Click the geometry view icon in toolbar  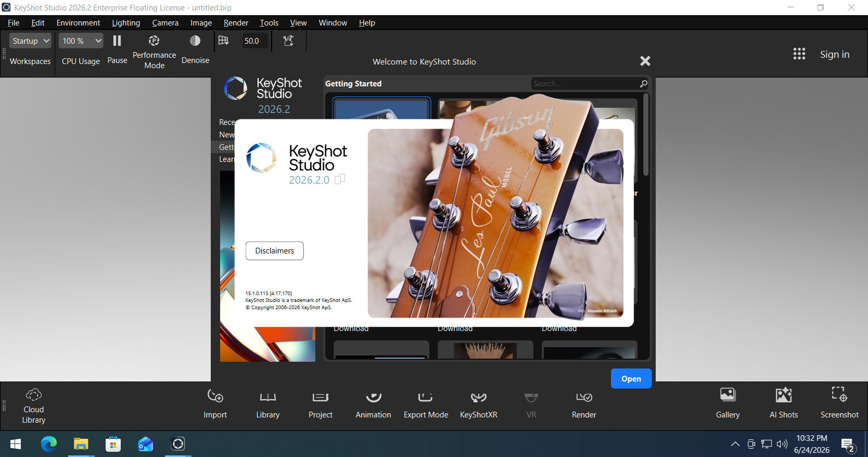[288, 41]
